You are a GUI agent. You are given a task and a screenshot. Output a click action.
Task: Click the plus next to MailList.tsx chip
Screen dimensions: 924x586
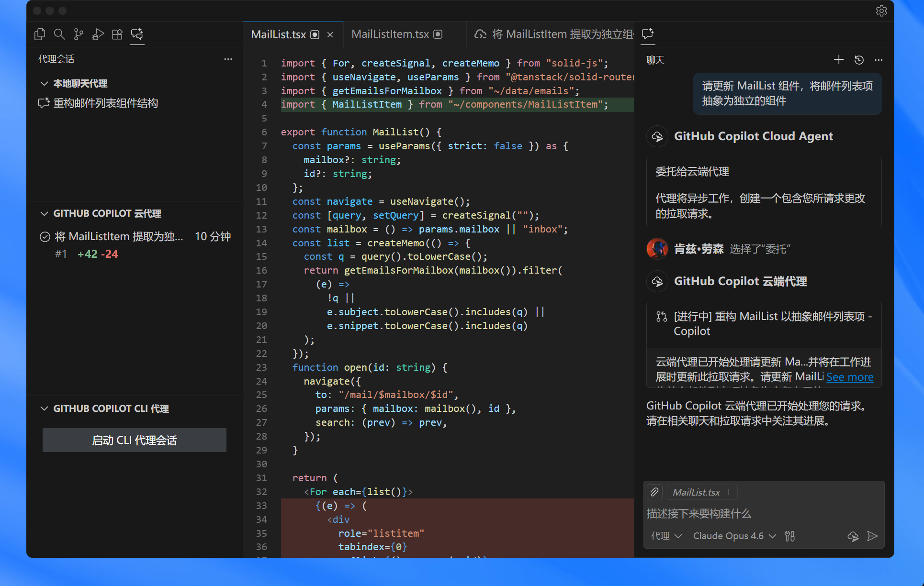tap(728, 492)
